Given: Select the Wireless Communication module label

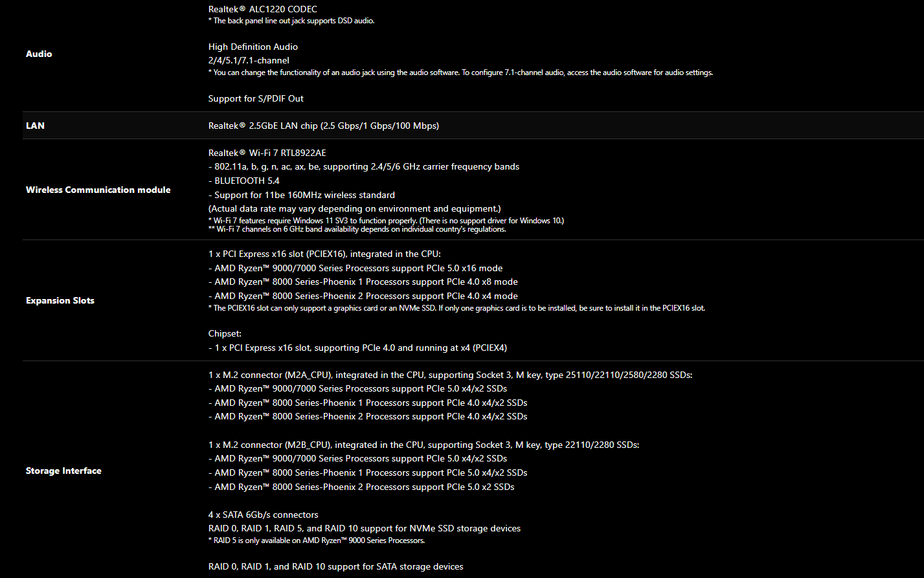Looking at the screenshot, I should tap(98, 190).
